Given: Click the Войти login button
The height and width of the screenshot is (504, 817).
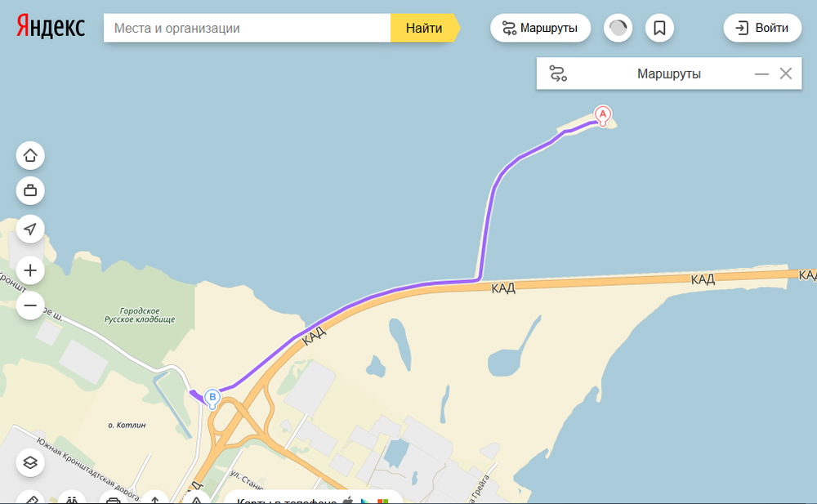Looking at the screenshot, I should point(762,28).
